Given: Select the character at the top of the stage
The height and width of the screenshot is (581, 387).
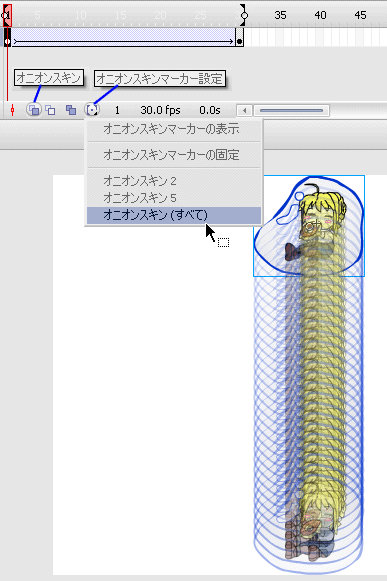Looking at the screenshot, I should click(x=309, y=226).
